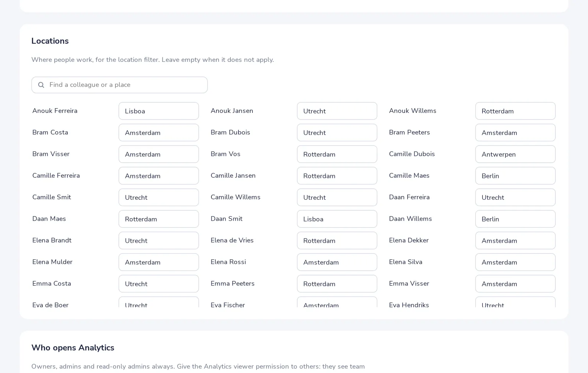This screenshot has height=373, width=588.
Task: Edit Elena Brandt's location field
Action: point(159,241)
